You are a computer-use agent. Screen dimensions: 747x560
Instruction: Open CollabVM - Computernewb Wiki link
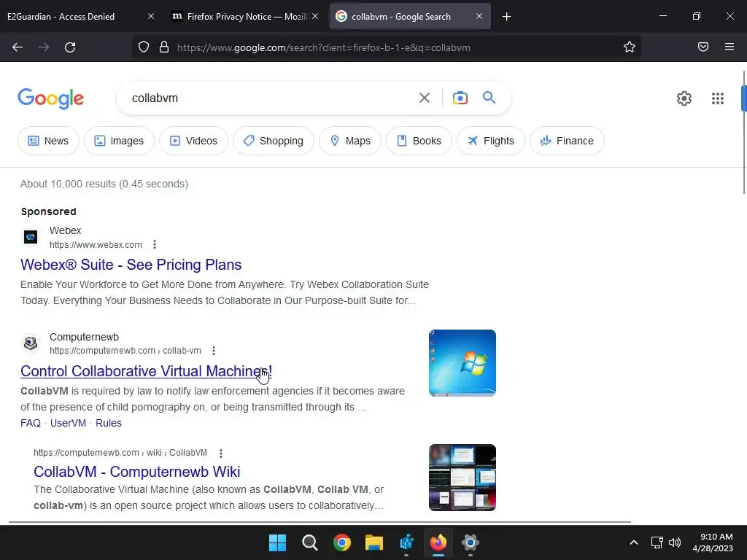136,472
